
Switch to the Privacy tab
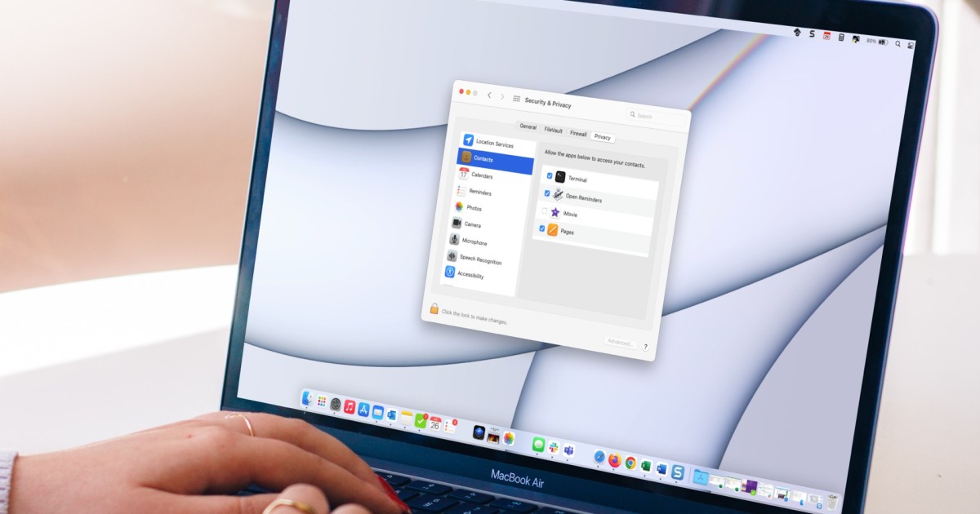tap(603, 136)
